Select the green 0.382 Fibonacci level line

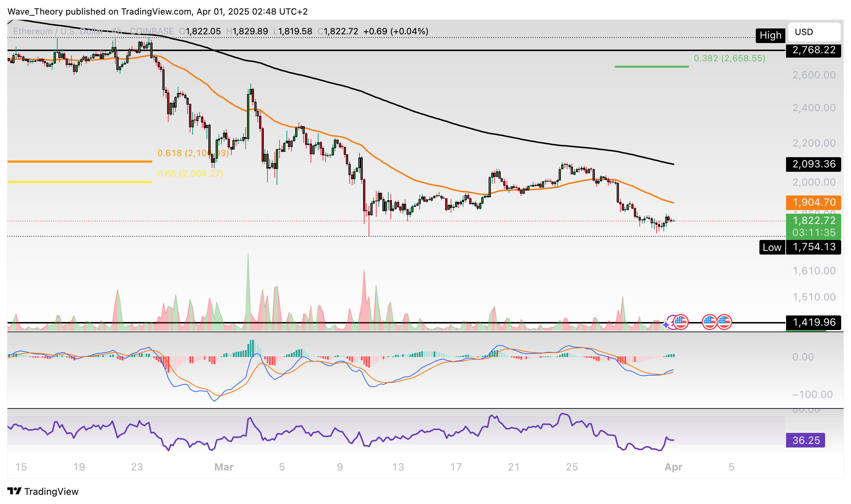(x=651, y=67)
